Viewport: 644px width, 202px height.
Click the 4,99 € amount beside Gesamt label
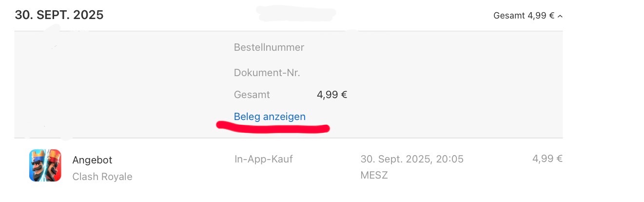pyautogui.click(x=332, y=95)
